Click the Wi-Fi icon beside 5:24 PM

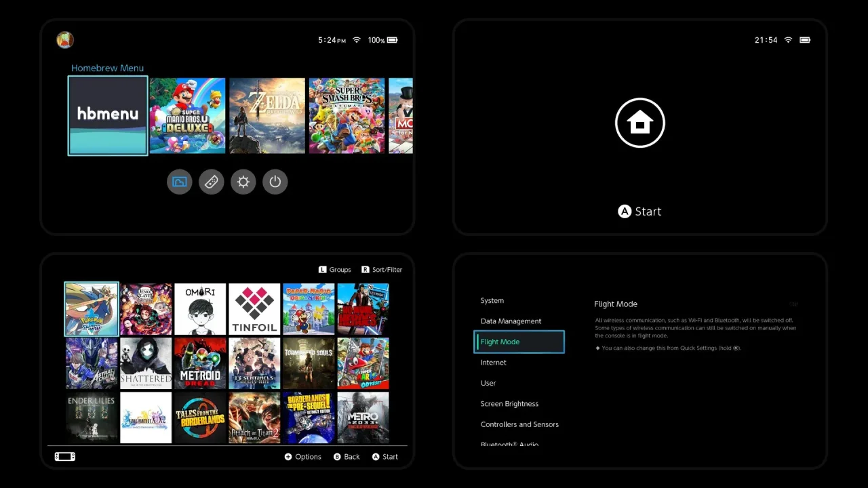[x=357, y=40]
